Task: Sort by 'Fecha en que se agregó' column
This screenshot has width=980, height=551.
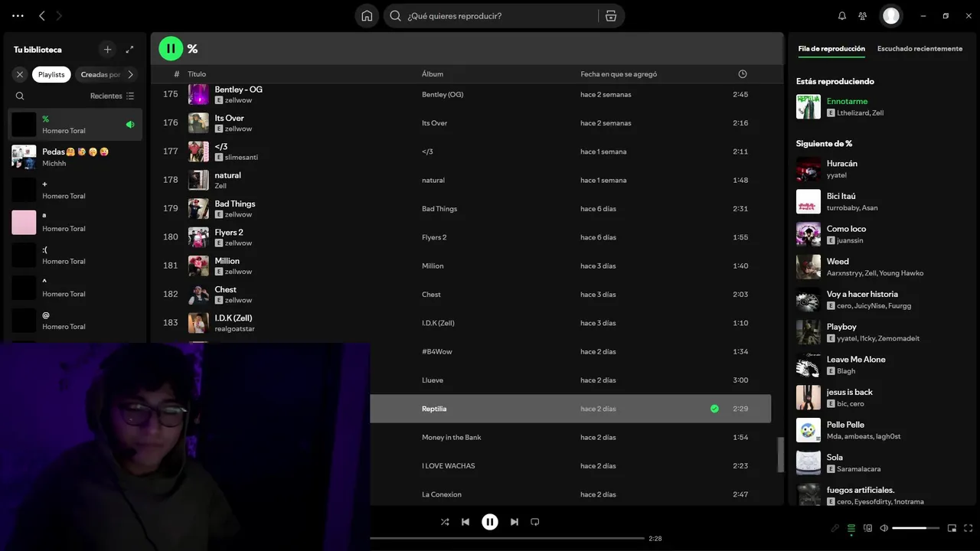Action: [x=619, y=74]
